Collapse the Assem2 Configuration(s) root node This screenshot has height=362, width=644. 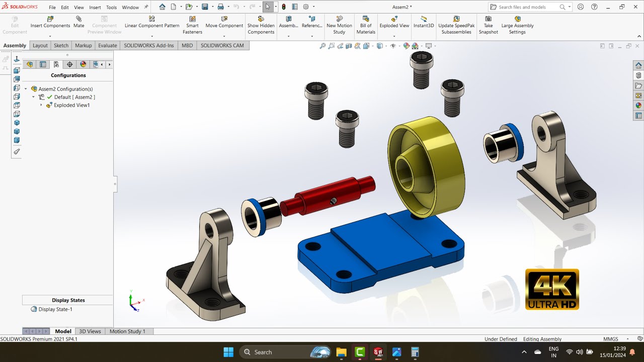pos(26,89)
